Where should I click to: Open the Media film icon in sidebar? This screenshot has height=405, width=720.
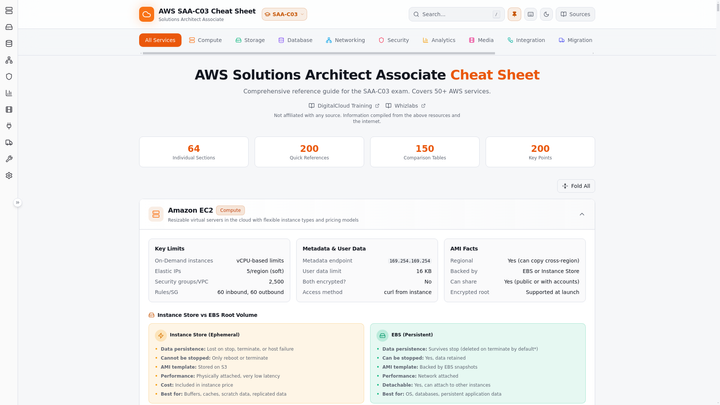point(9,110)
